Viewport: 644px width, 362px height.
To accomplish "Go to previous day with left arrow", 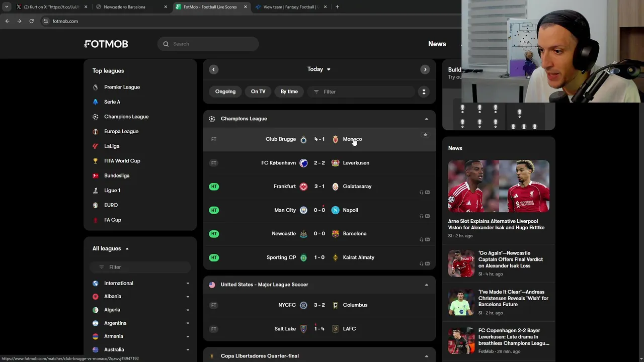I will [x=213, y=69].
